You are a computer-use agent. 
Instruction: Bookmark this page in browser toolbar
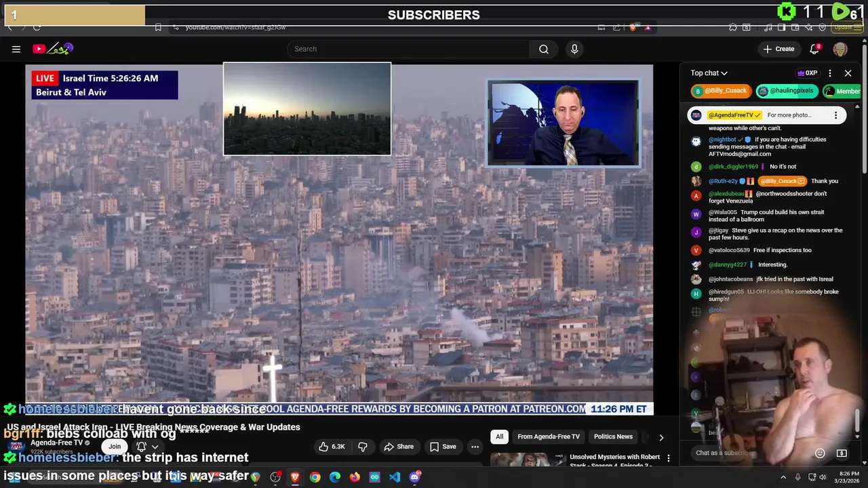pos(158,27)
